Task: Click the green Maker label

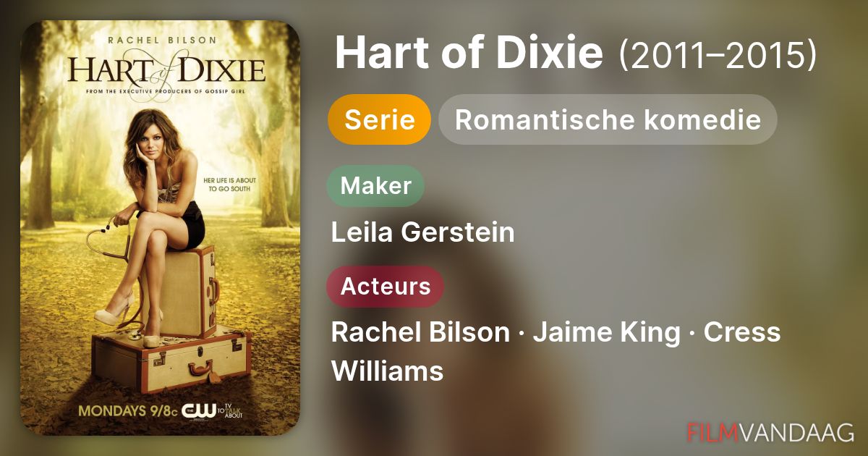Action: click(375, 186)
